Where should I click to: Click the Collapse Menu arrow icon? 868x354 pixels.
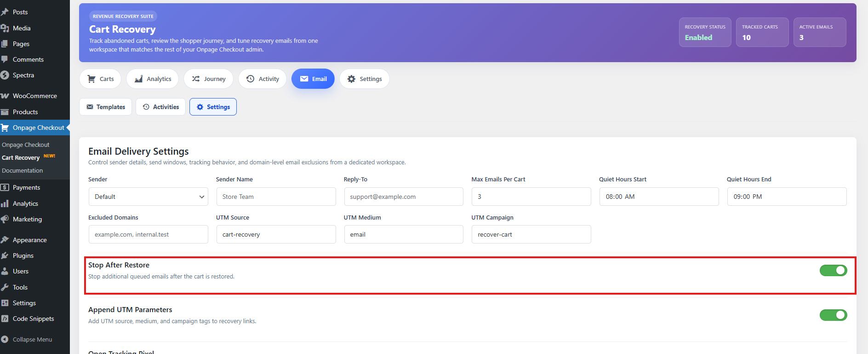tap(5, 339)
